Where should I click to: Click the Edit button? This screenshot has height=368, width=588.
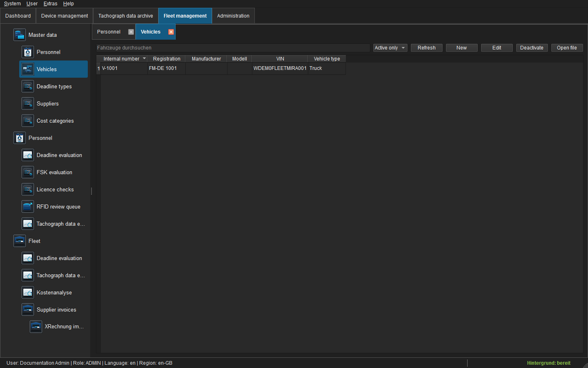pos(497,48)
